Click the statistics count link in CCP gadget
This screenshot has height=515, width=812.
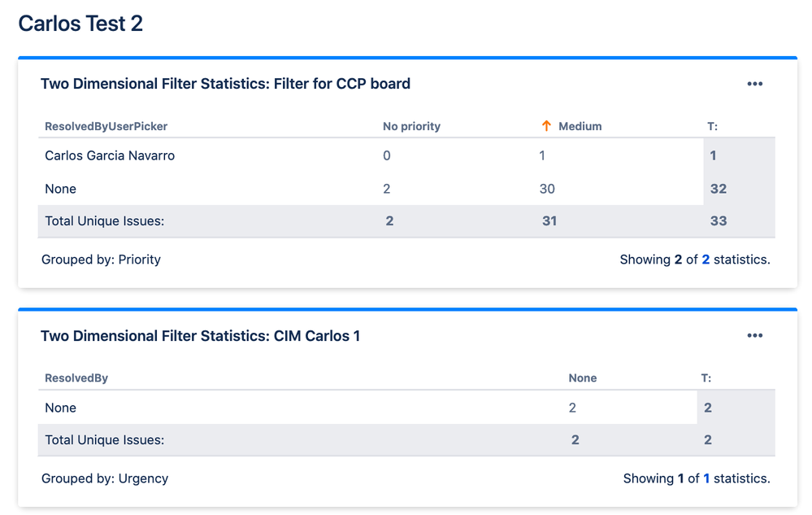click(x=706, y=260)
